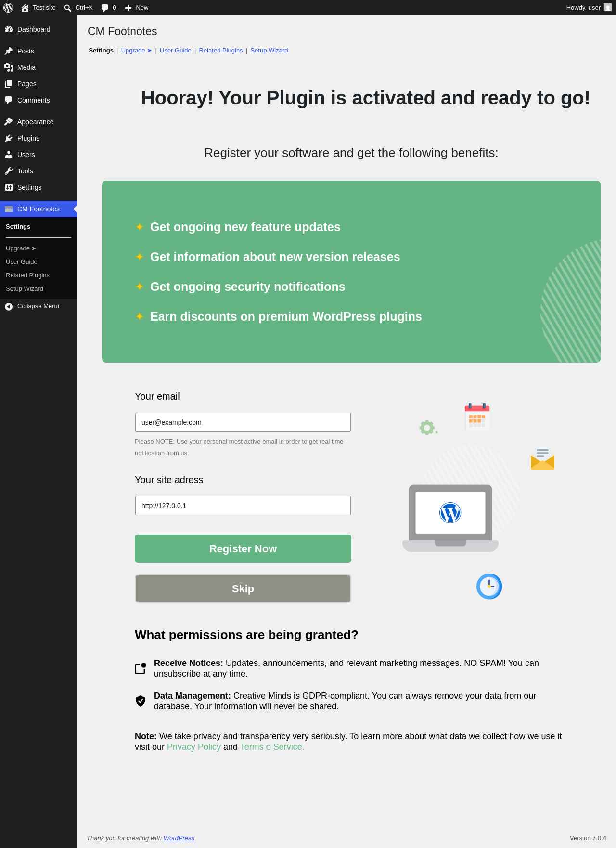Click the calendar illustration icon
Viewport: 616px width, 848px height.
pos(477,417)
